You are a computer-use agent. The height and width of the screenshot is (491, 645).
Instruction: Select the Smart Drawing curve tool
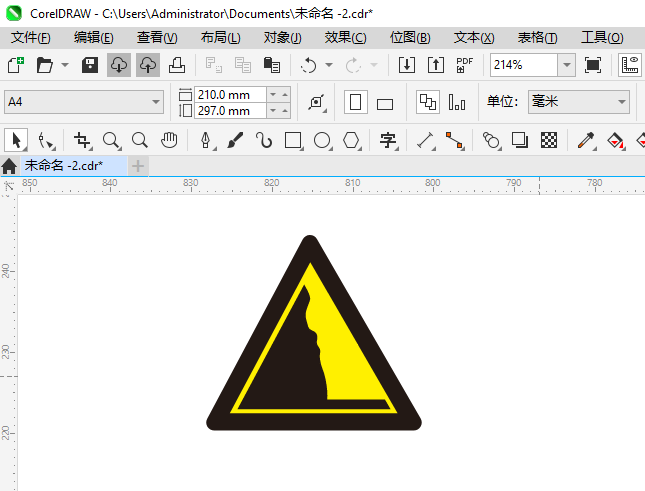[x=264, y=140]
